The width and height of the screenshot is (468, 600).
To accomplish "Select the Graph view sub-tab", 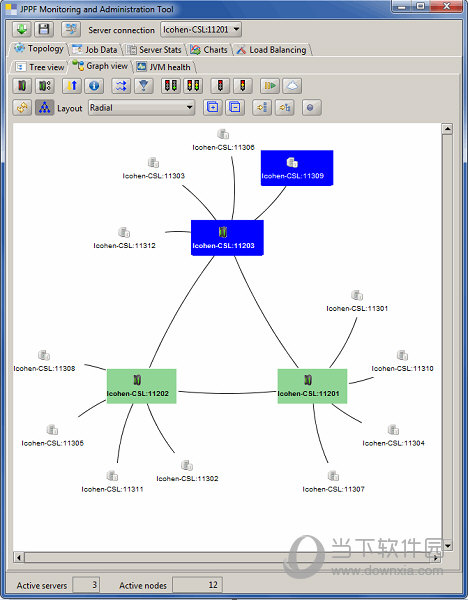I will 101,66.
